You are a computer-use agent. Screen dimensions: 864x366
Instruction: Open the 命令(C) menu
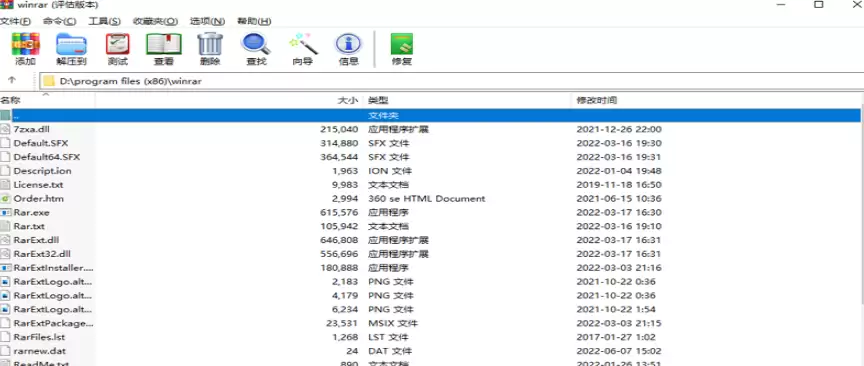tap(60, 21)
